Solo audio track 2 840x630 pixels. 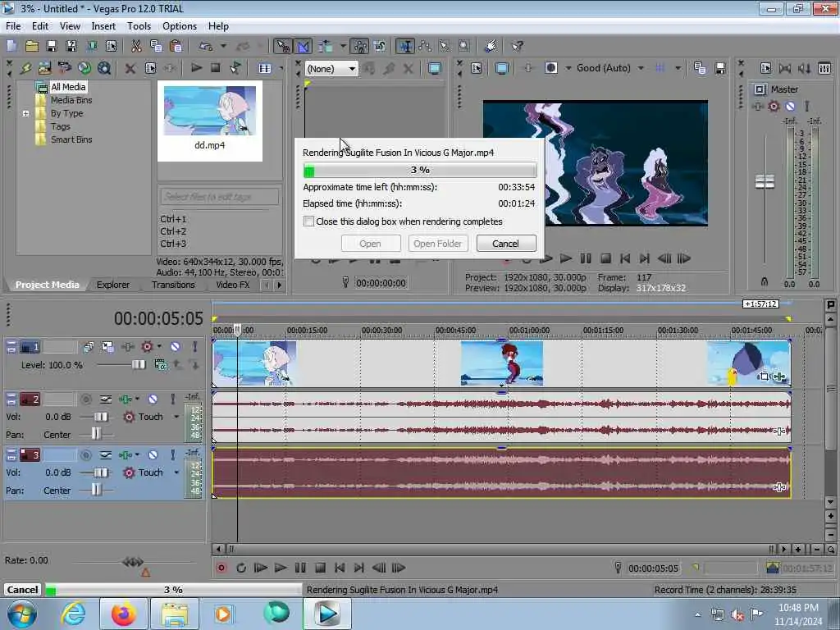click(x=172, y=399)
